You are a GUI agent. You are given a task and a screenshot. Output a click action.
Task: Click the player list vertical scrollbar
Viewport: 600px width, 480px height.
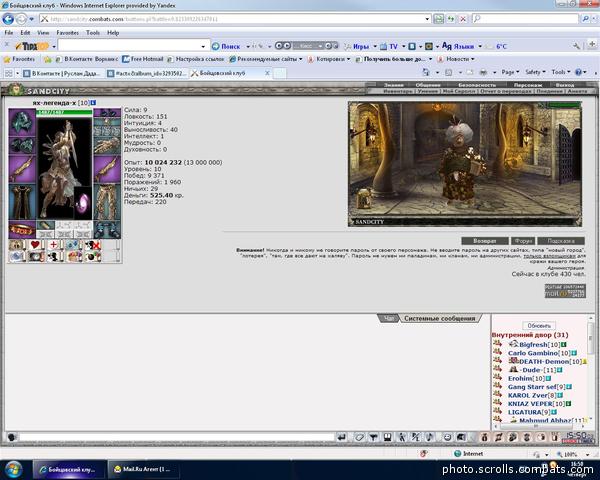click(591, 369)
